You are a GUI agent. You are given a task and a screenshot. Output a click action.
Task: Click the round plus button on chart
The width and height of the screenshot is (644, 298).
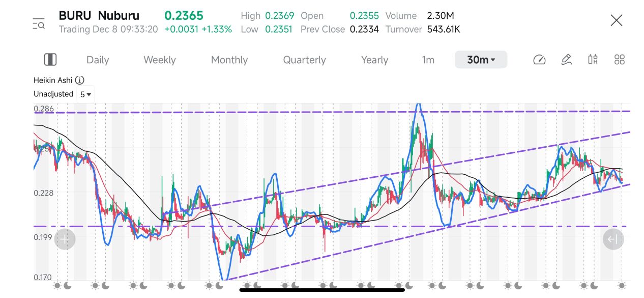point(65,239)
